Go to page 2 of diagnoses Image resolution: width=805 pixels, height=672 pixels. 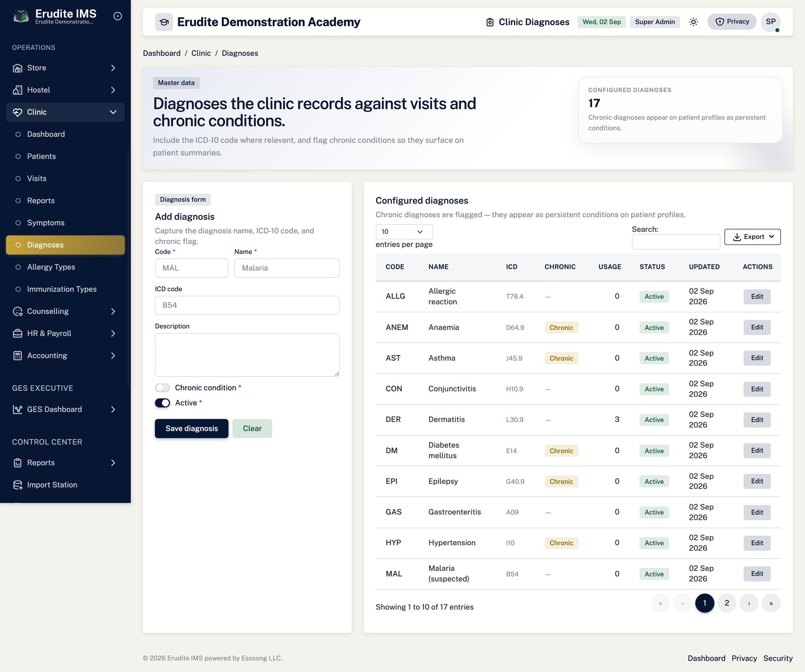pos(727,603)
